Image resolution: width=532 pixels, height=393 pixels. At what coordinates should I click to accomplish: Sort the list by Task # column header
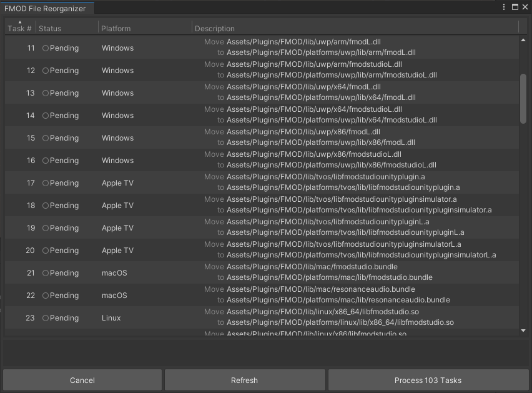(x=19, y=29)
